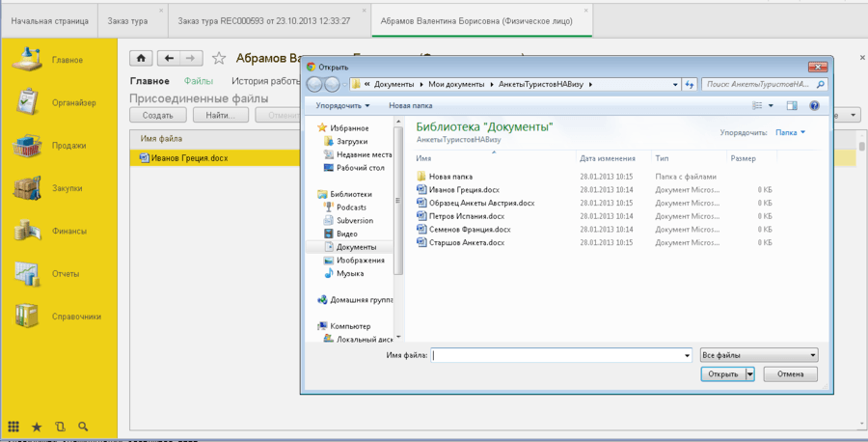Open the Справочники section
868x442 pixels.
click(57, 317)
